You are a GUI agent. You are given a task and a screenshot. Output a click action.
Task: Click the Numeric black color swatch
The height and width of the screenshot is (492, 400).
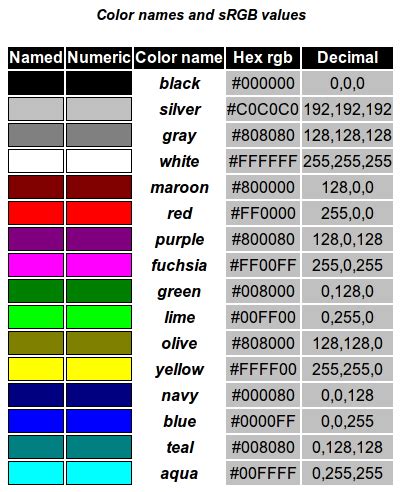pyautogui.click(x=99, y=83)
